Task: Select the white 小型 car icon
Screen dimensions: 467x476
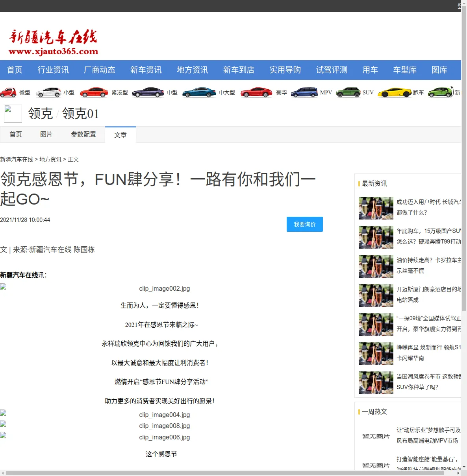Action: [x=49, y=92]
